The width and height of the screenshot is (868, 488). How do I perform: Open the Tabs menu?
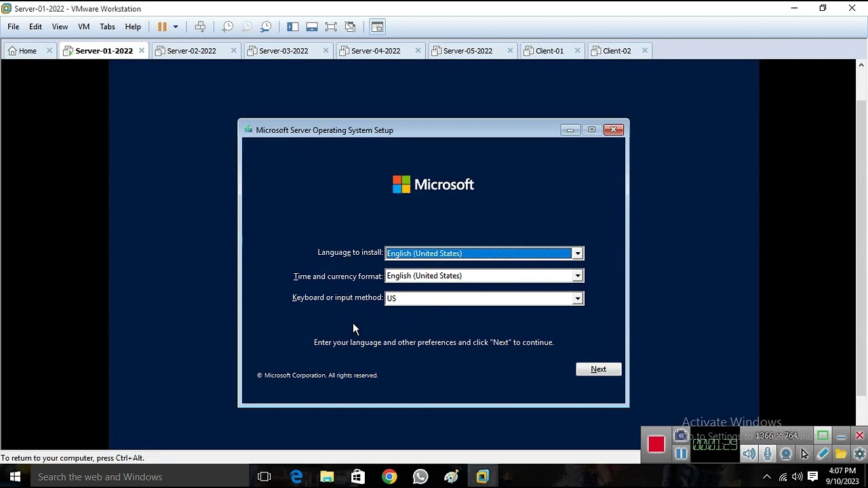point(107,26)
